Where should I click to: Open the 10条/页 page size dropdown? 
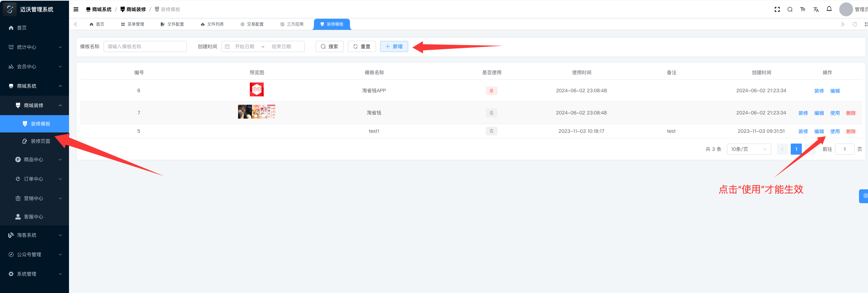[748, 149]
